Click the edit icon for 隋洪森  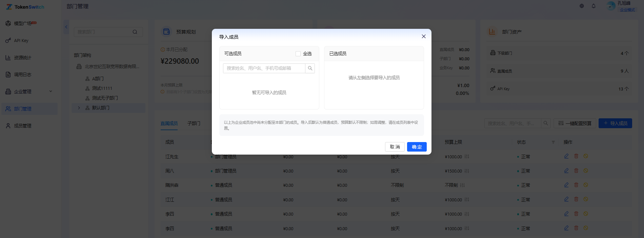click(566, 185)
